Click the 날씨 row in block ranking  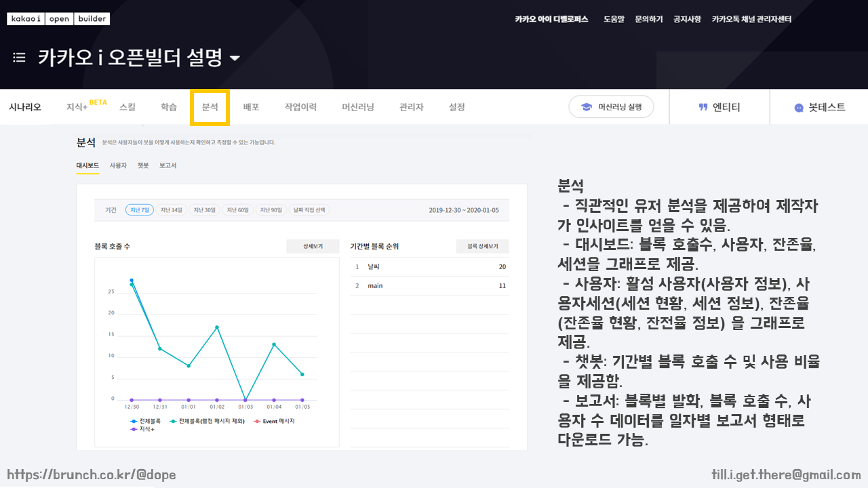(x=429, y=267)
